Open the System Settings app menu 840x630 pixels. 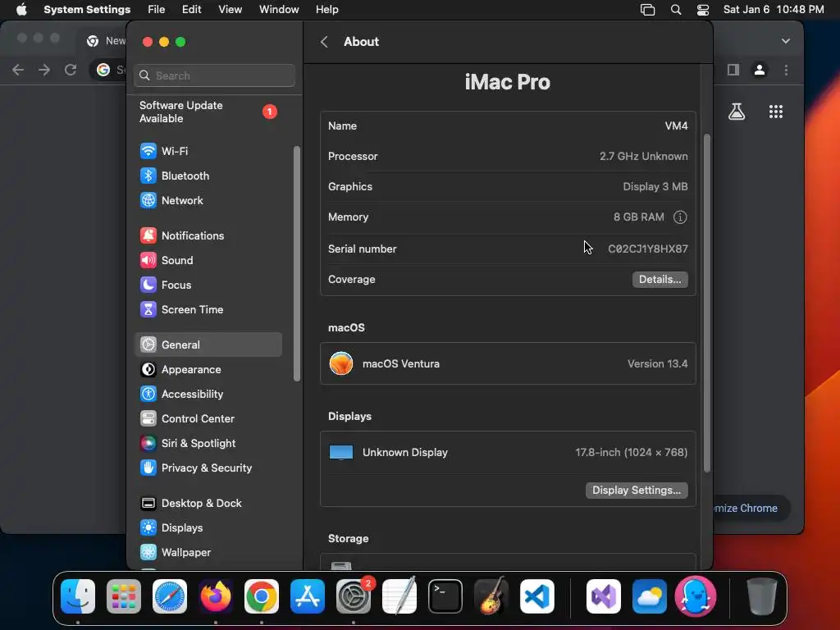(x=87, y=10)
